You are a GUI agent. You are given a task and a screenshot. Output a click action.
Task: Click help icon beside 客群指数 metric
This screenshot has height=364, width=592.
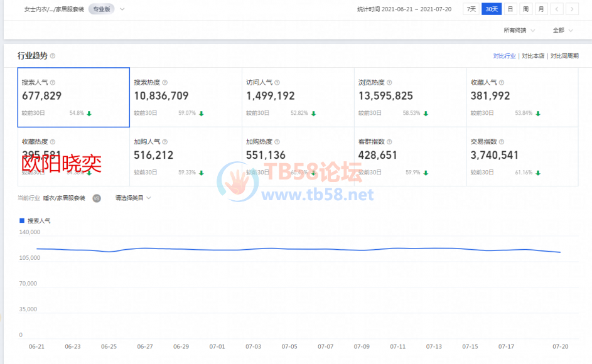(x=389, y=142)
